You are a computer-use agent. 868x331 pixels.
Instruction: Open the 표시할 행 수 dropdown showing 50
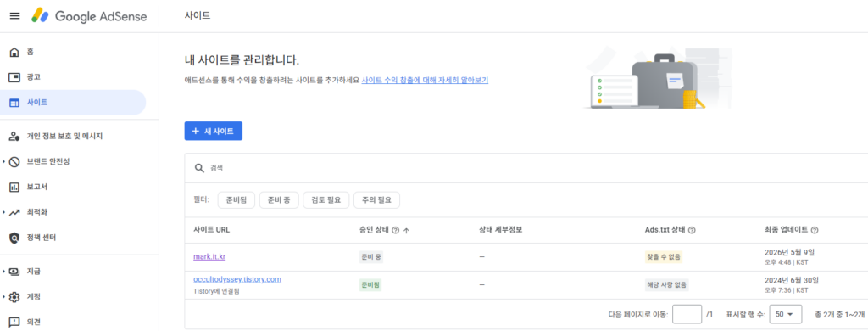[785, 314]
